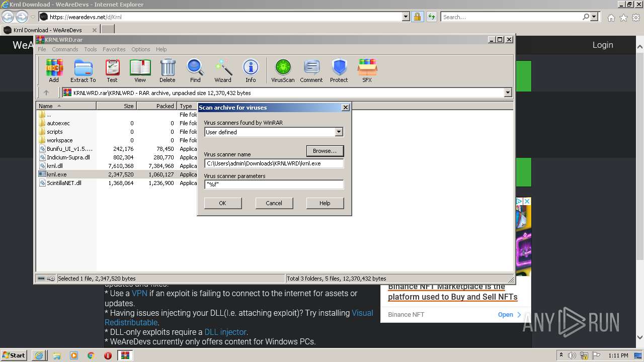Click the Info toolbar icon

[x=251, y=70]
